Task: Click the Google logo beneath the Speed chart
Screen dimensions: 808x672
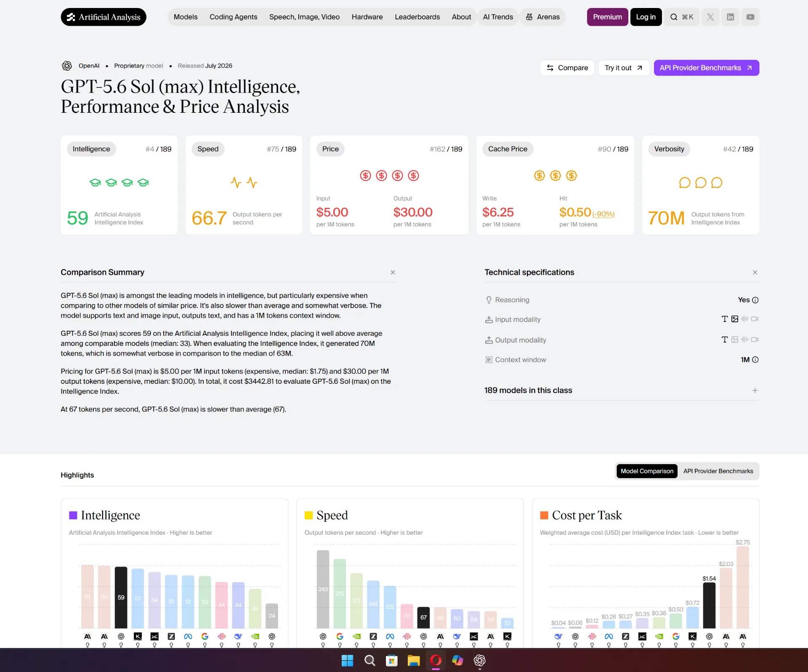Action: pyautogui.click(x=340, y=636)
